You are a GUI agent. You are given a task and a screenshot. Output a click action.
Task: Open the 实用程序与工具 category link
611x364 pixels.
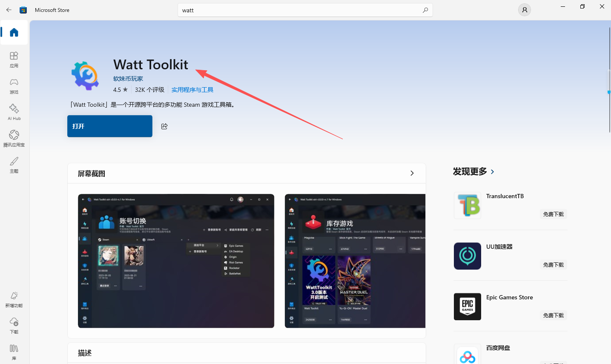(192, 90)
